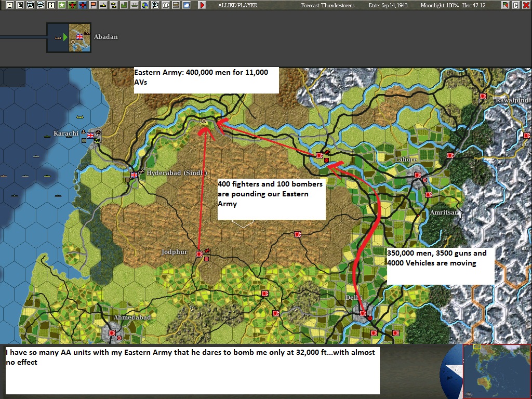
Task: Open the document list report icon
Action: point(20,5)
